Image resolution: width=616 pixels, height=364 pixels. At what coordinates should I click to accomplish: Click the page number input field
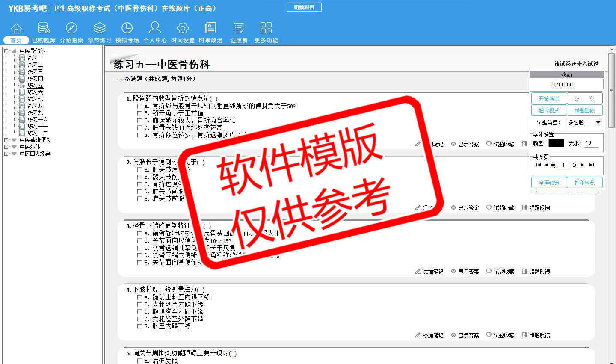[564, 165]
